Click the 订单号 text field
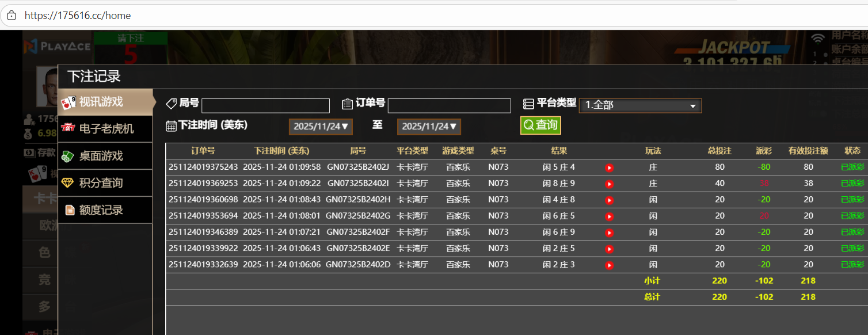 (x=449, y=106)
